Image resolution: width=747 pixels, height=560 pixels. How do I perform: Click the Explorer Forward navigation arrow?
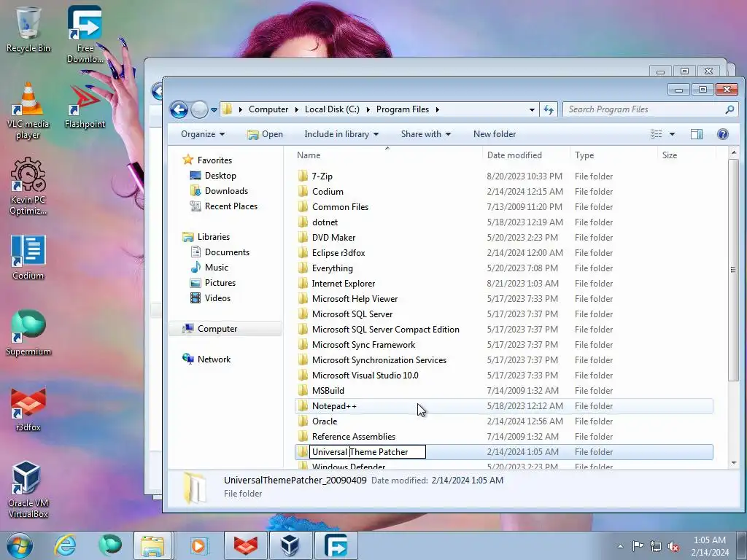tap(199, 109)
